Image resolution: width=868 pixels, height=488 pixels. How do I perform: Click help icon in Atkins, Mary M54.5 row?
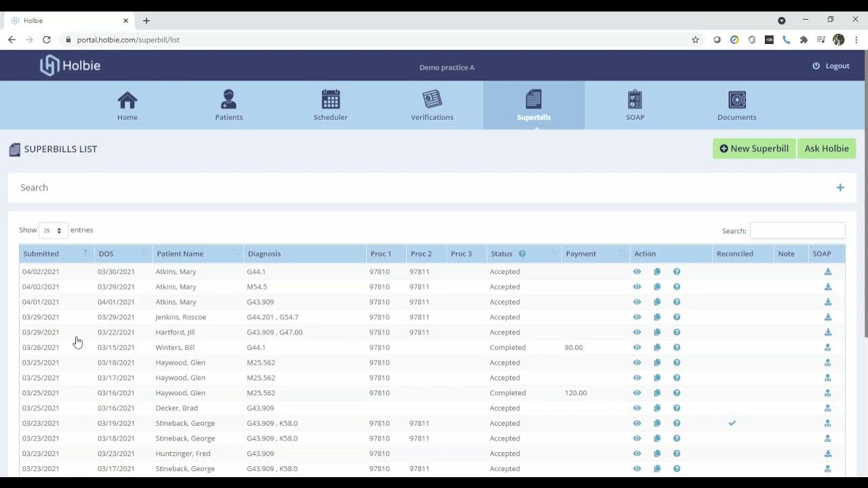tap(677, 287)
